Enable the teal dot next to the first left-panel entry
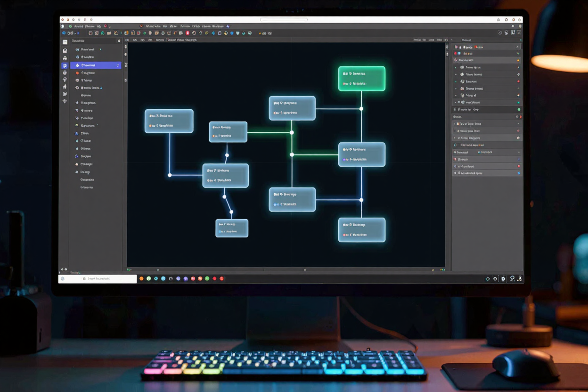Image resolution: width=588 pixels, height=392 pixels. 100,49
